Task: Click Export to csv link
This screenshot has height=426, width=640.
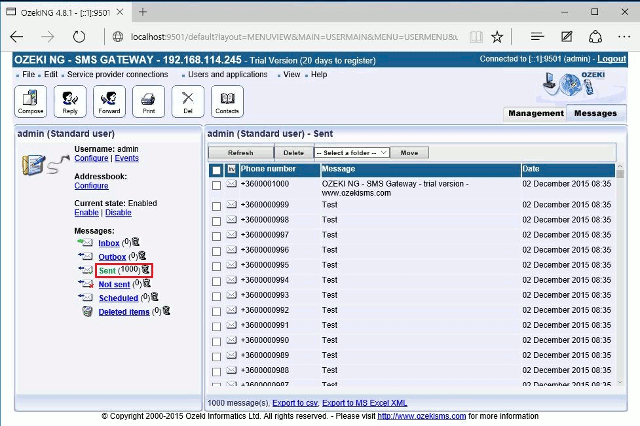Action: click(295, 403)
